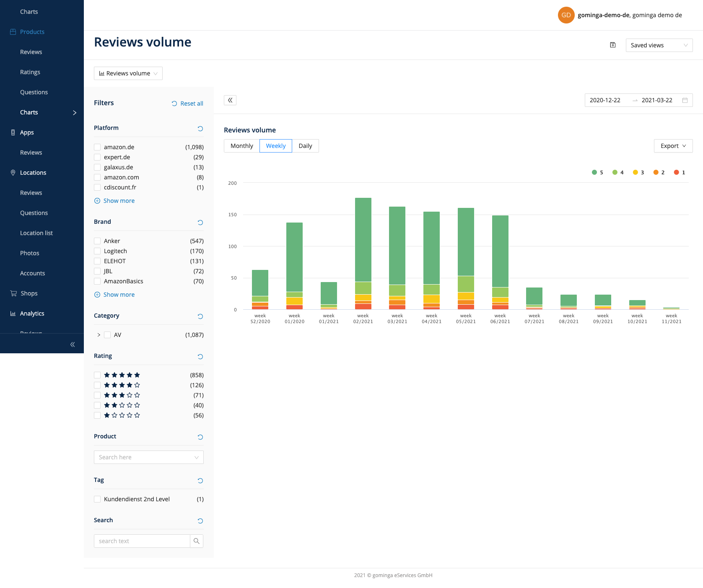Click the search magnifier button

click(196, 541)
